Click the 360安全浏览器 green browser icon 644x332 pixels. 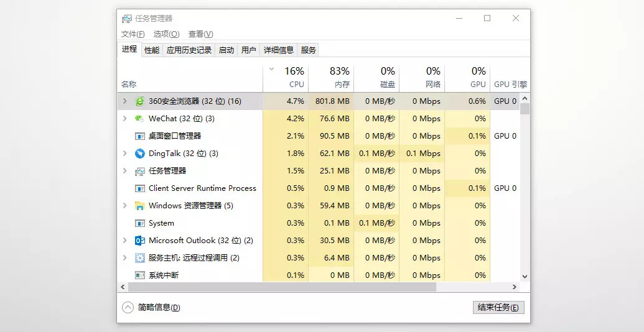pyautogui.click(x=140, y=101)
